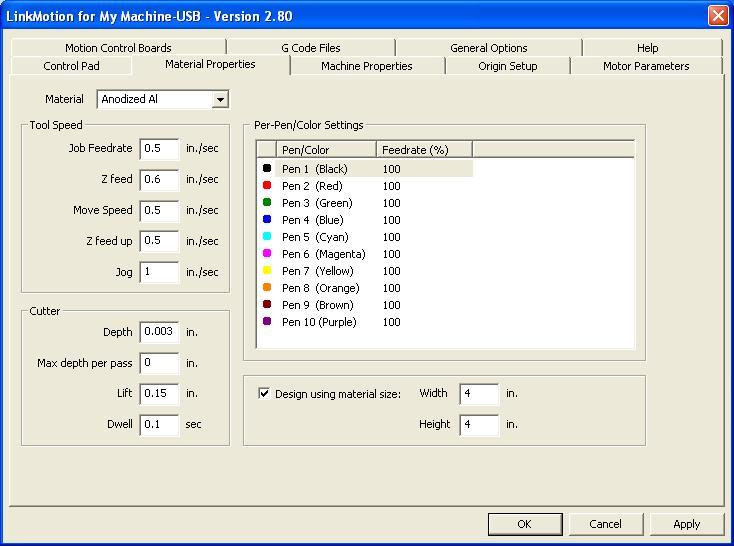Viewport: 734px width, 546px height.
Task: Switch to the Control Pad tab
Action: [x=71, y=66]
